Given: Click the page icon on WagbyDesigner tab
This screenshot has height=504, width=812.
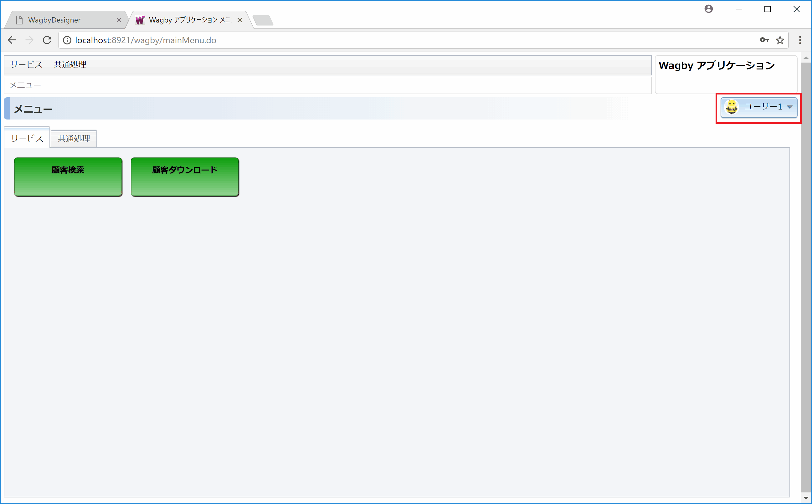Looking at the screenshot, I should point(19,20).
